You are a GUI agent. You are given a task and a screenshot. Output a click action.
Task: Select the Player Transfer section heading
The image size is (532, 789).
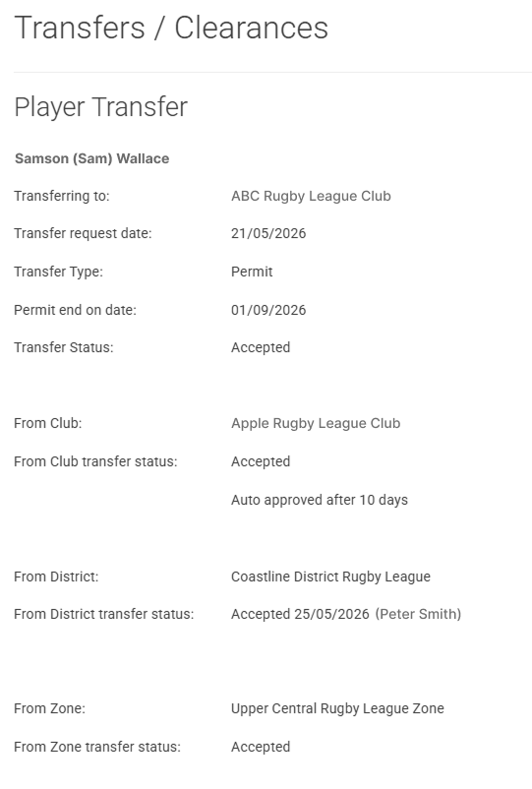coord(100,107)
